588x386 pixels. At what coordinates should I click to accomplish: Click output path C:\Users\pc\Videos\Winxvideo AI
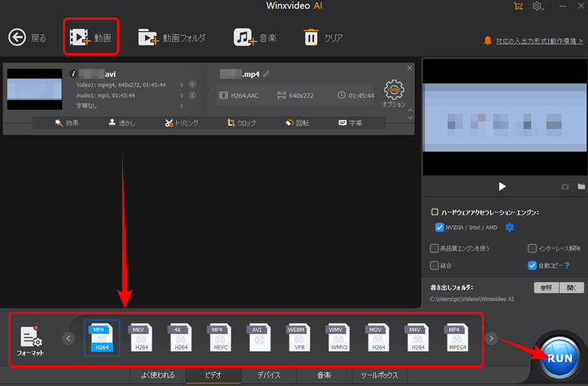pyautogui.click(x=472, y=299)
